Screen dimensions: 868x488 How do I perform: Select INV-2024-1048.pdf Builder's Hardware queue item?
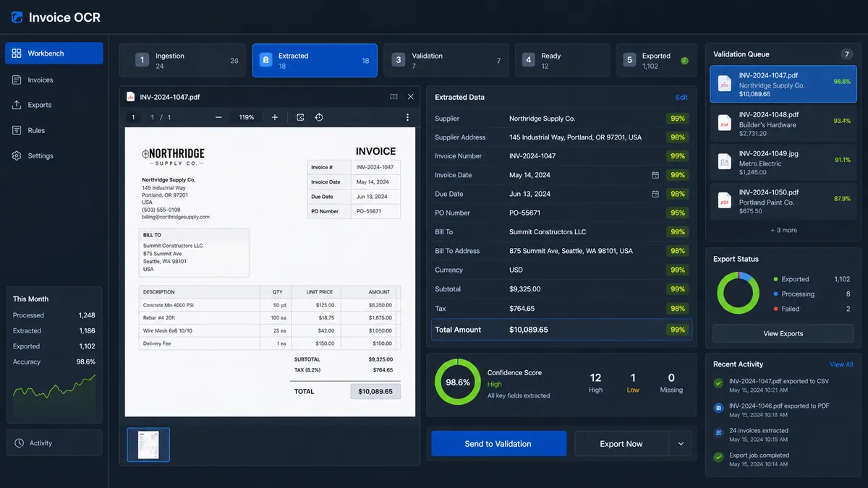[x=783, y=124]
